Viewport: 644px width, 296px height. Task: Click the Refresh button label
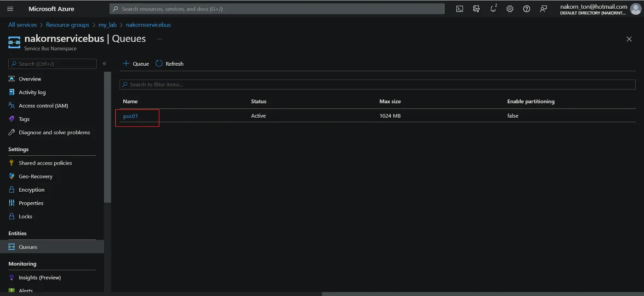(174, 64)
